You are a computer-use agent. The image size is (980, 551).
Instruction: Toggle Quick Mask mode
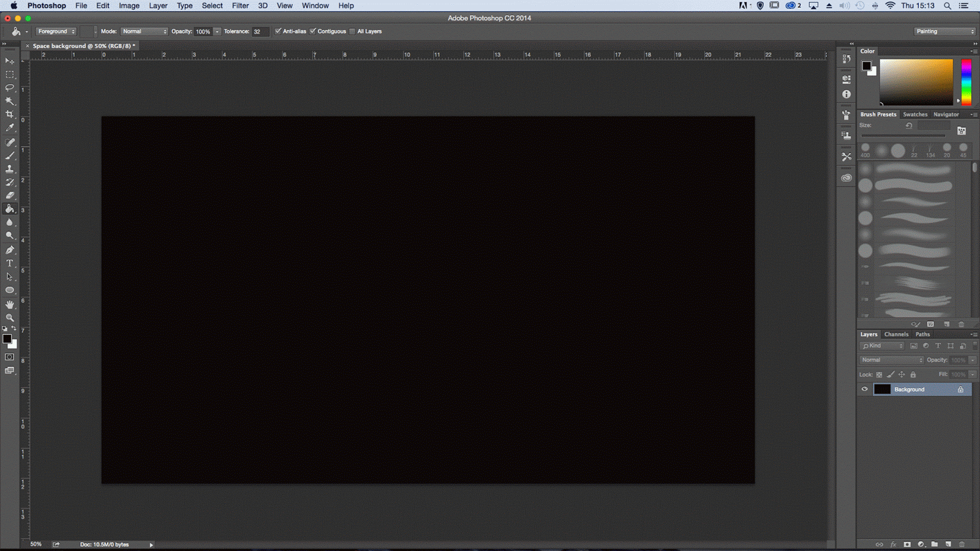(10, 357)
